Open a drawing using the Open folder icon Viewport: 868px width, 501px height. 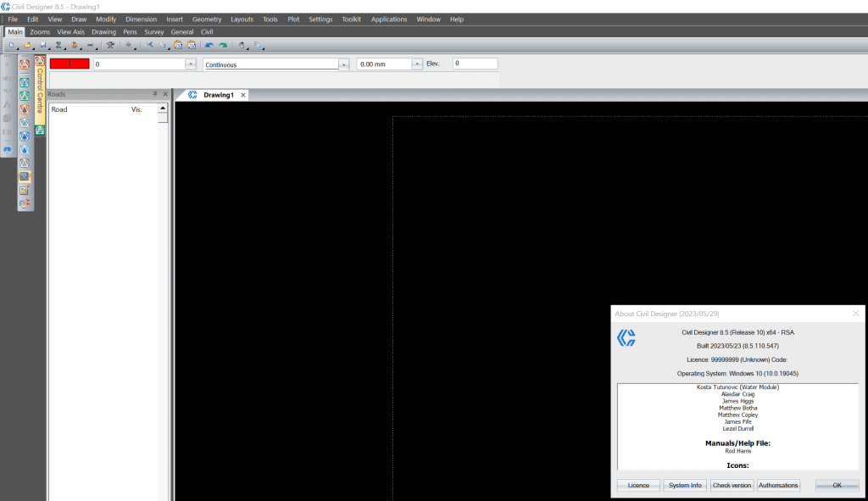(26, 46)
